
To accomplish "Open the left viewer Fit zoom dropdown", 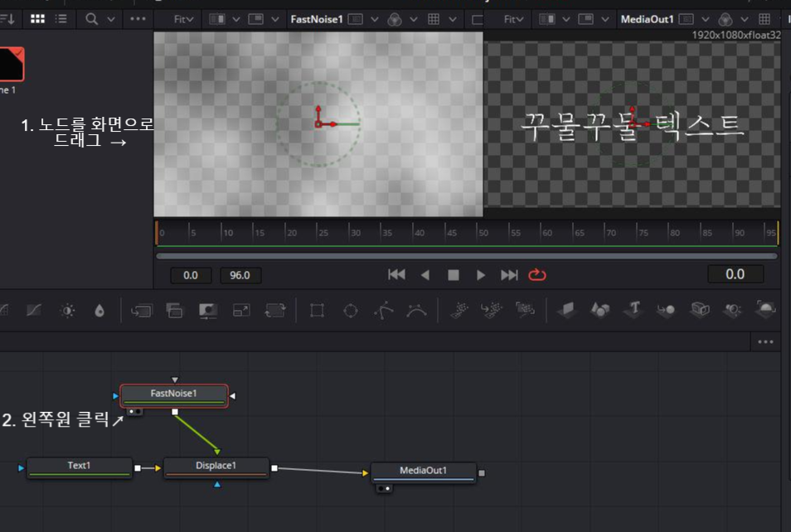I will pyautogui.click(x=183, y=19).
